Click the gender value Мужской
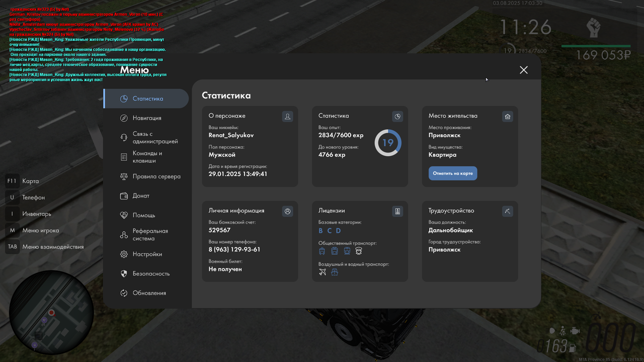The image size is (644, 362). point(222,155)
